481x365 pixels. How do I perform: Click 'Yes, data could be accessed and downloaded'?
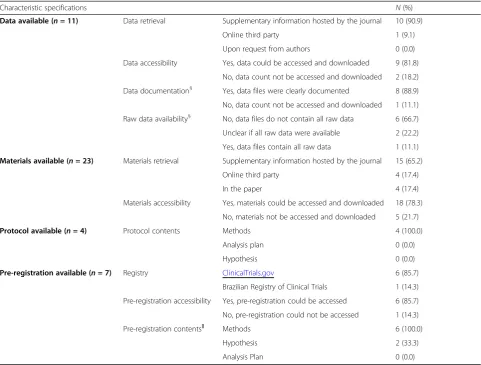pos(296,63)
